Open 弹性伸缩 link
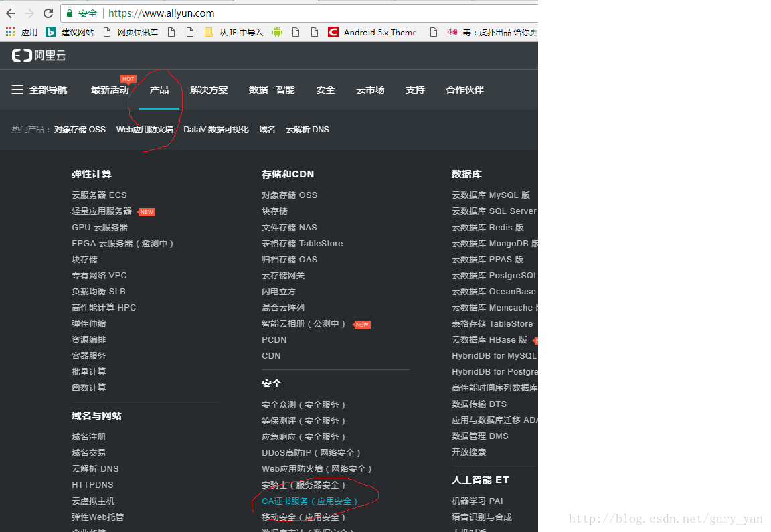This screenshot has height=532, width=771. pos(89,323)
